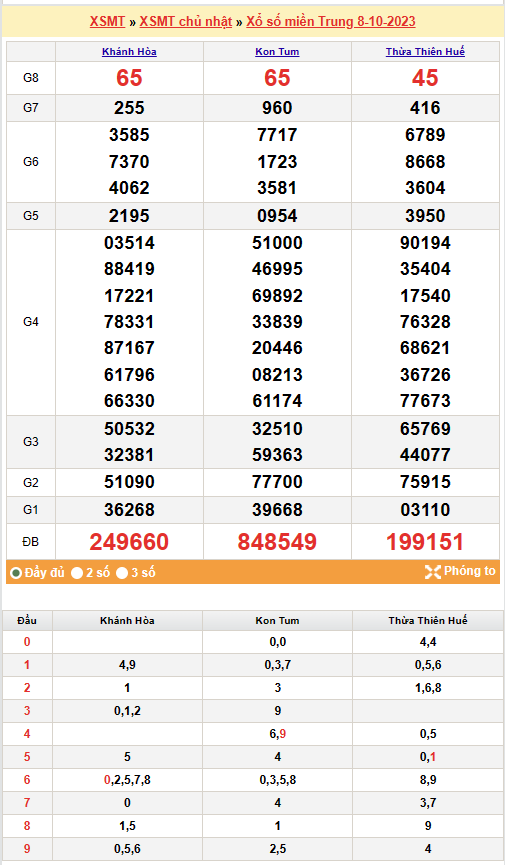The height and width of the screenshot is (865, 505).
Task: Open the XSMT chủ nhật link
Action: click(x=185, y=22)
